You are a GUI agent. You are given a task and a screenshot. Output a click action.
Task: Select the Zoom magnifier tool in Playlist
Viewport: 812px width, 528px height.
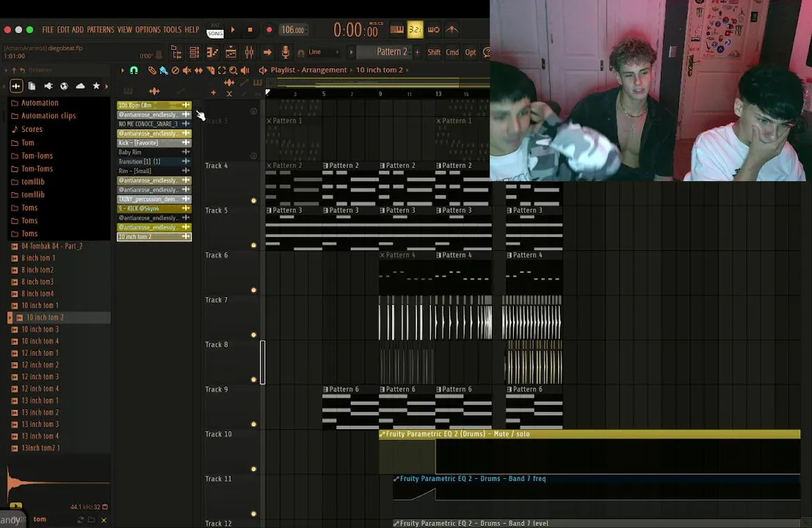[x=234, y=70]
